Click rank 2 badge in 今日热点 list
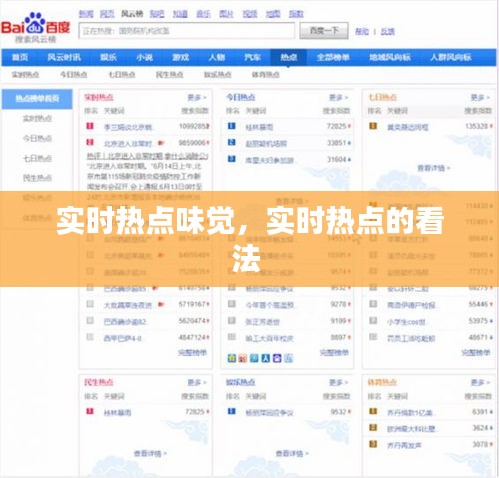This screenshot has height=478, width=499. [232, 143]
